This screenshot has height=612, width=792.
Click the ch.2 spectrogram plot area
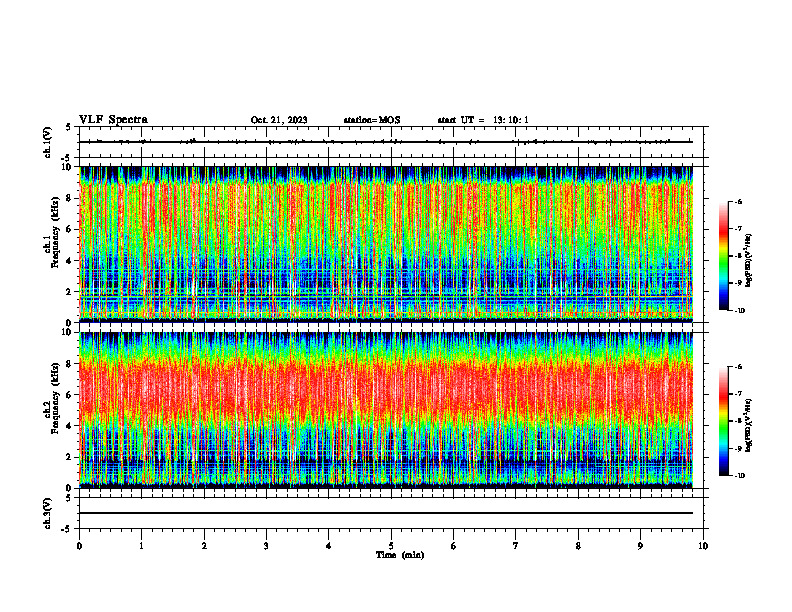click(x=386, y=410)
